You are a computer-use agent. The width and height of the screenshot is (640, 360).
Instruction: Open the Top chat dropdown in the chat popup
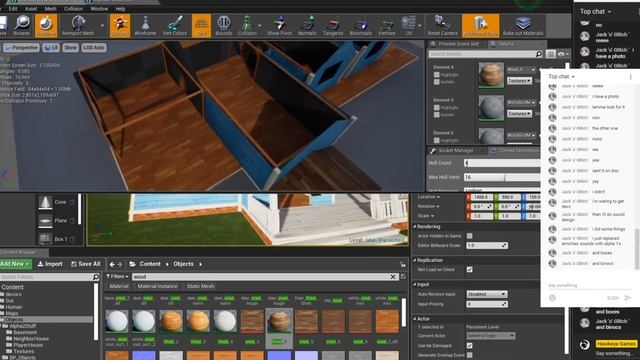coord(561,77)
